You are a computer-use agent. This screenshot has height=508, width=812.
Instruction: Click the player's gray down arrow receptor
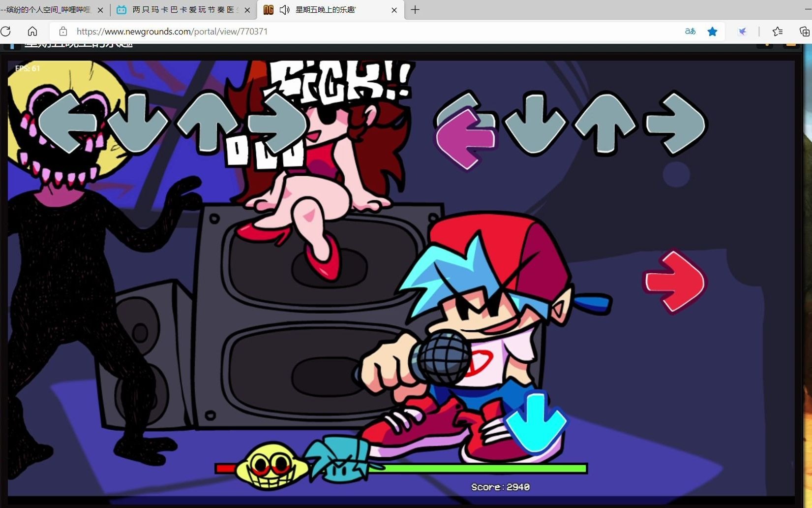(x=535, y=124)
